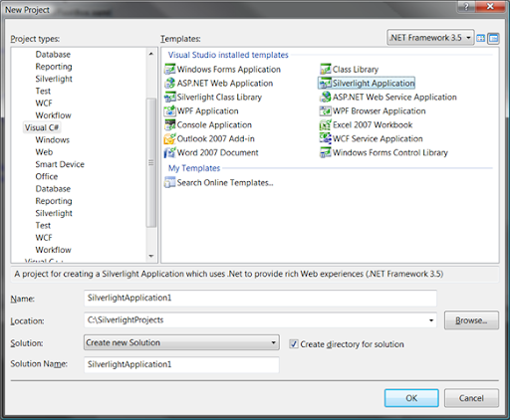This screenshot has height=420, width=510.
Task: Select WCF under Visual C#
Action: [44, 238]
